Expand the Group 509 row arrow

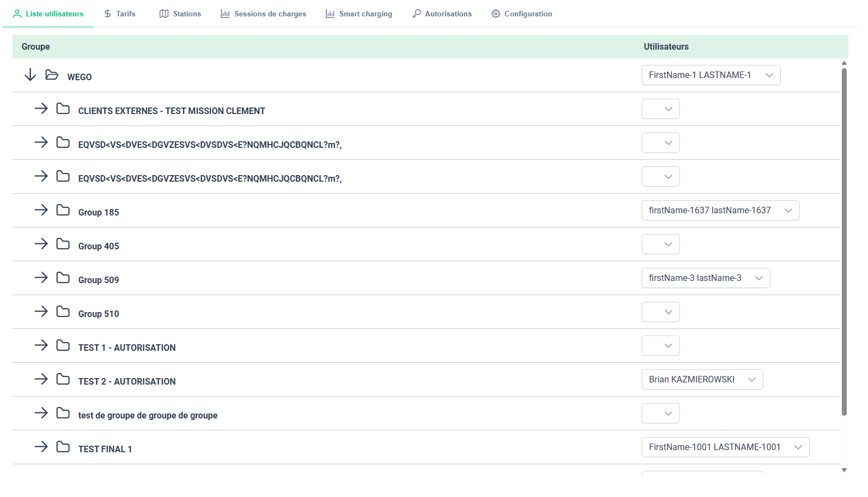(x=41, y=278)
